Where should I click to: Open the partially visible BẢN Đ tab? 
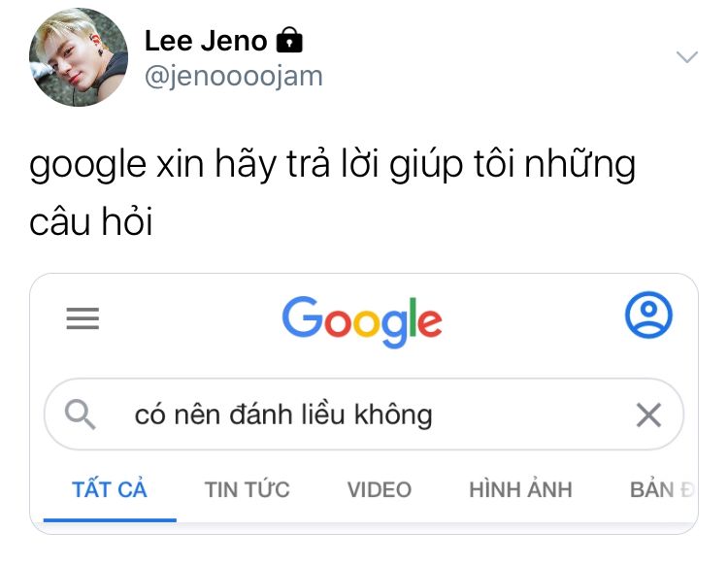tap(662, 489)
